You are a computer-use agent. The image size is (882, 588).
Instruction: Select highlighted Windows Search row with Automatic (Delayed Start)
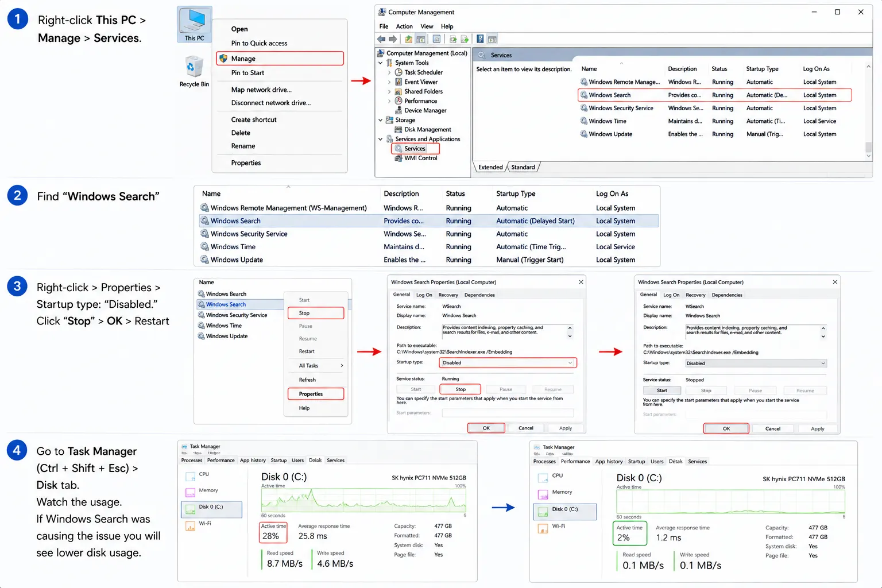coord(428,221)
